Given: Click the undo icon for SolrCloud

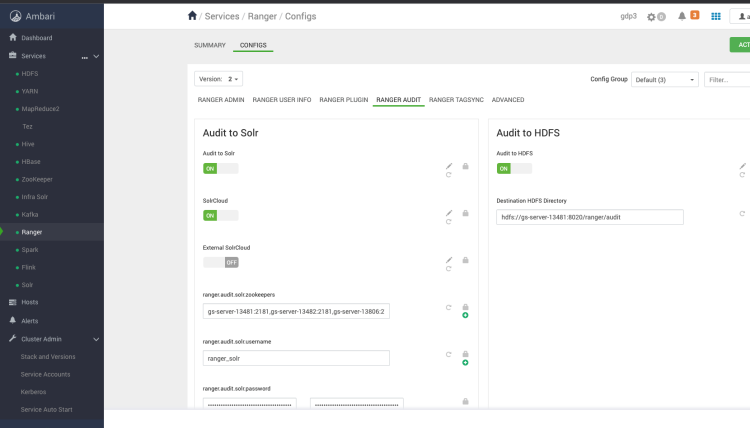Looking at the screenshot, I should click(x=449, y=222).
